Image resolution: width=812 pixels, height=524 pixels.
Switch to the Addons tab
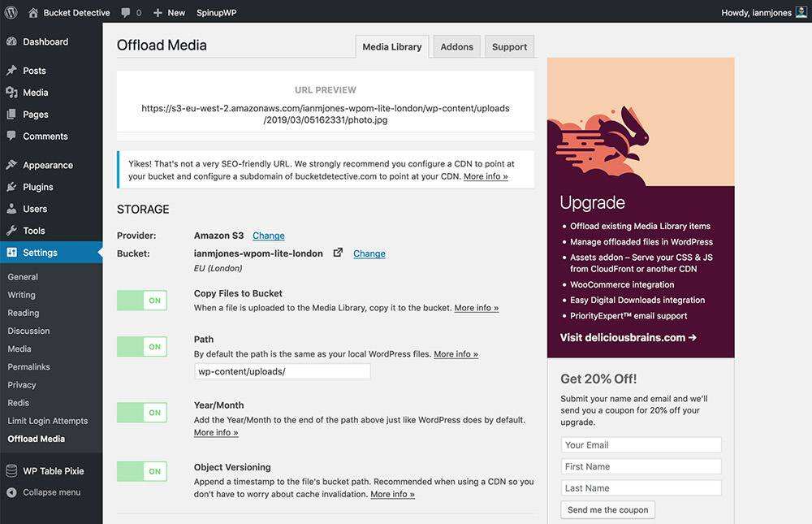tap(456, 47)
